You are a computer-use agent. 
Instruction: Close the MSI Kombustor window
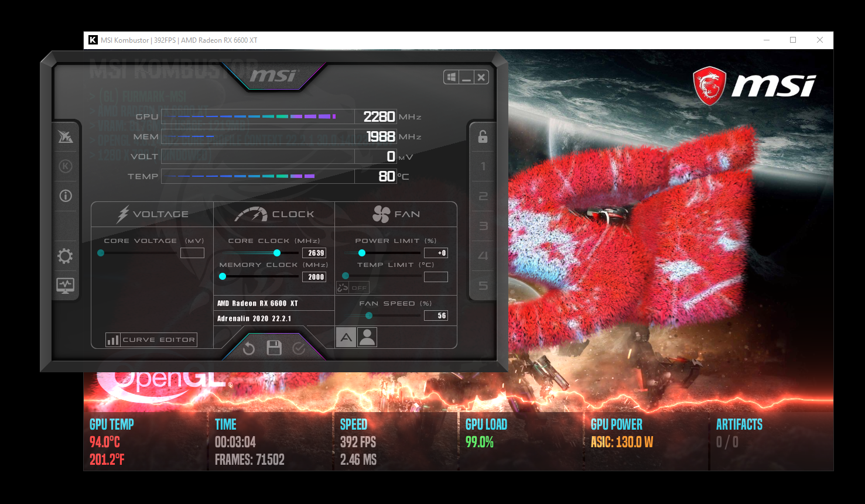[x=820, y=40]
